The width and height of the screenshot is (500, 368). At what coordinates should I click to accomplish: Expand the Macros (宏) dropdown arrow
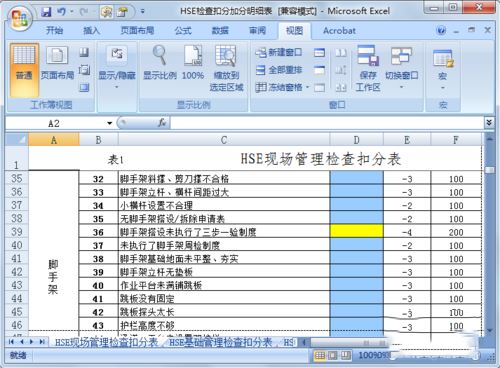443,88
